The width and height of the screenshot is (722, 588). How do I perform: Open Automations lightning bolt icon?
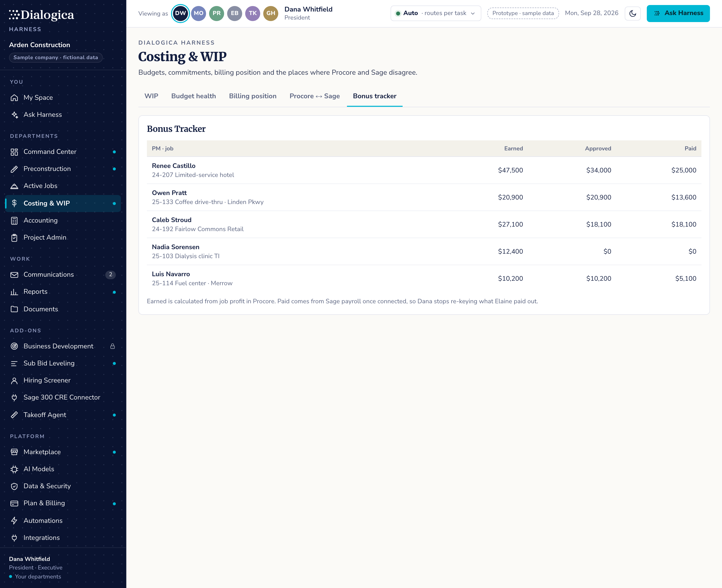tap(14, 521)
